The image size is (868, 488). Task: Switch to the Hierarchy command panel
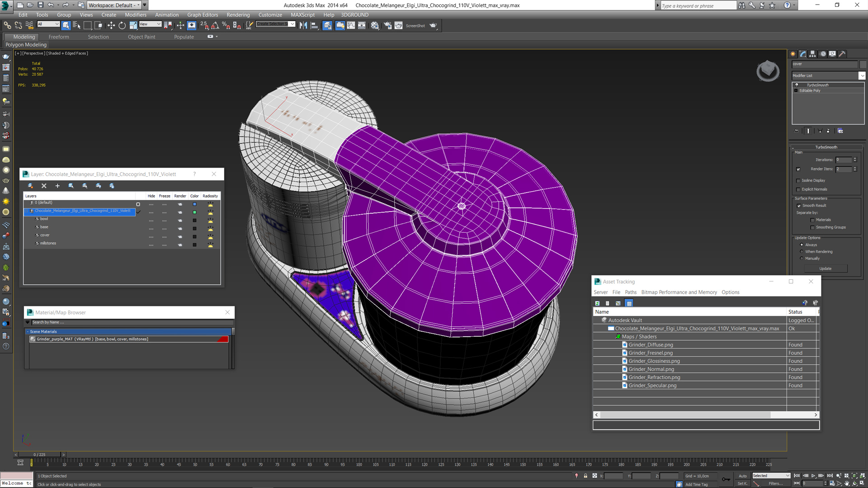coord(812,54)
